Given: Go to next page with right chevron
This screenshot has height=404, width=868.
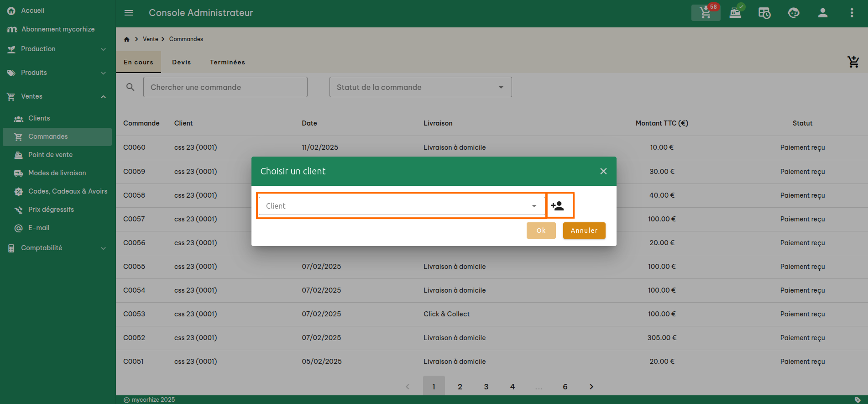Looking at the screenshot, I should click(x=591, y=387).
